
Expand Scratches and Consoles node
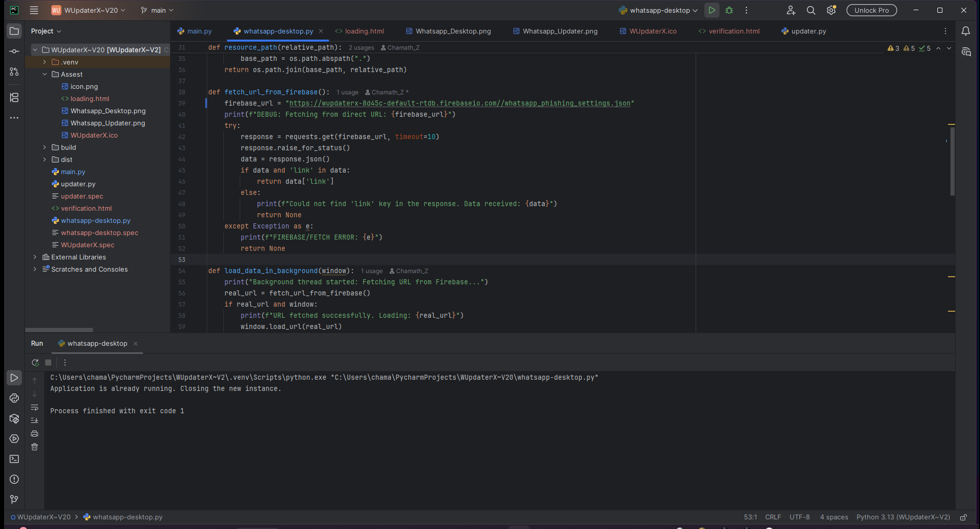(x=35, y=269)
